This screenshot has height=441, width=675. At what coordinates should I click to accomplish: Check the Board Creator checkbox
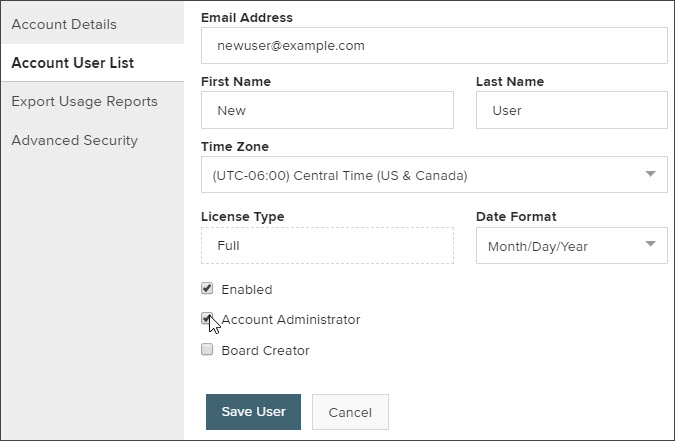pos(207,349)
